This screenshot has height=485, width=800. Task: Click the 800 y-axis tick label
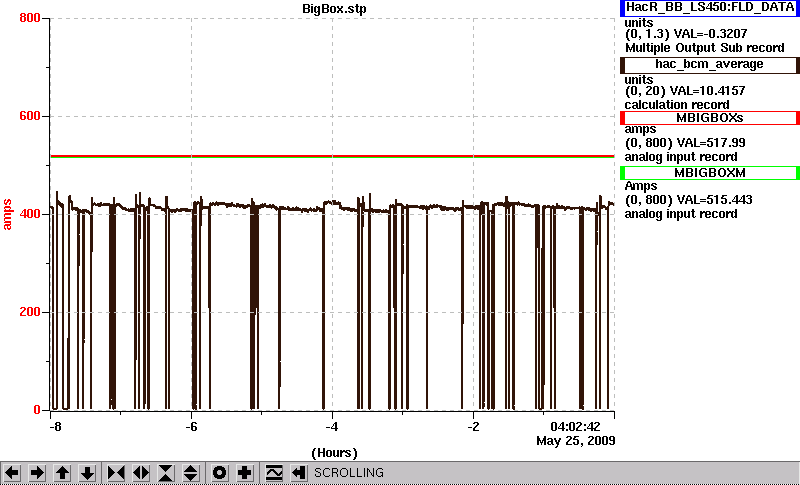click(30, 18)
